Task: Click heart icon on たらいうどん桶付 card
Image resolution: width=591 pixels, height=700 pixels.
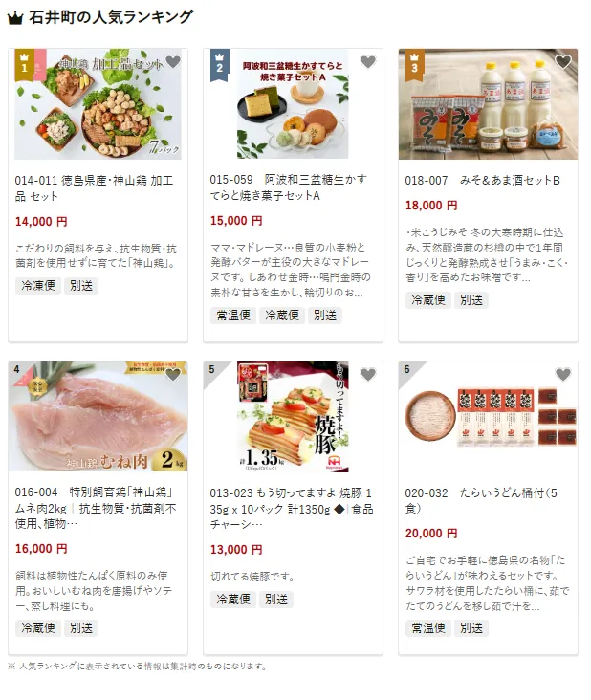Action: tap(563, 375)
